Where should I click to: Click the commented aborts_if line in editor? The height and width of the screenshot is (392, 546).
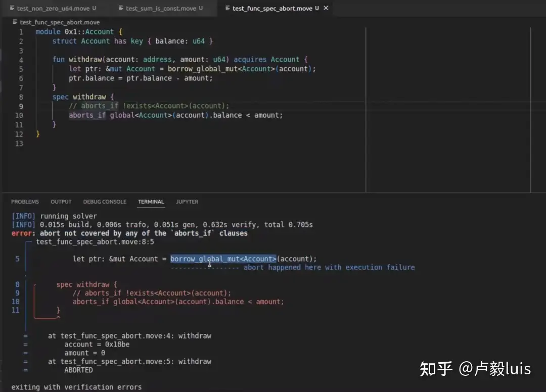pos(149,106)
